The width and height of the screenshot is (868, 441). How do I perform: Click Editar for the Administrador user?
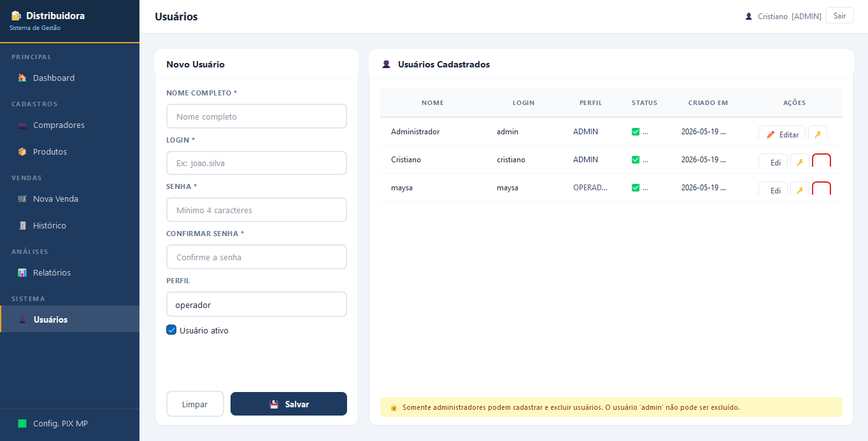782,134
